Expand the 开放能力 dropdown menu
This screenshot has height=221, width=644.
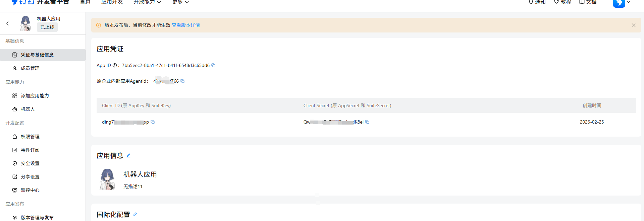coord(147,2)
